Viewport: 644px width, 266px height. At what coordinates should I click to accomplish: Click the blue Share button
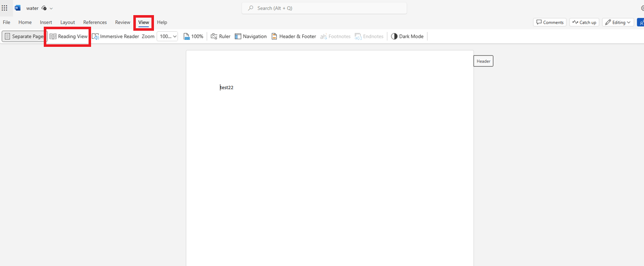[x=640, y=22]
